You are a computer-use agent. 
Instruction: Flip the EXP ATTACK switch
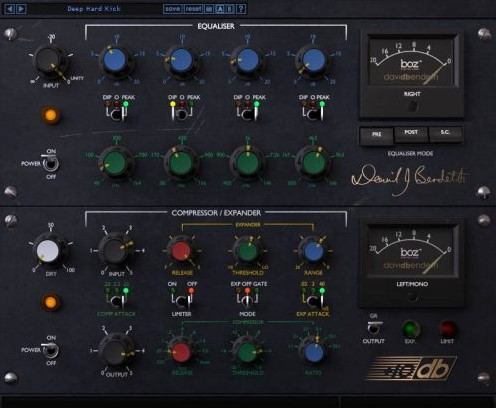tap(313, 301)
